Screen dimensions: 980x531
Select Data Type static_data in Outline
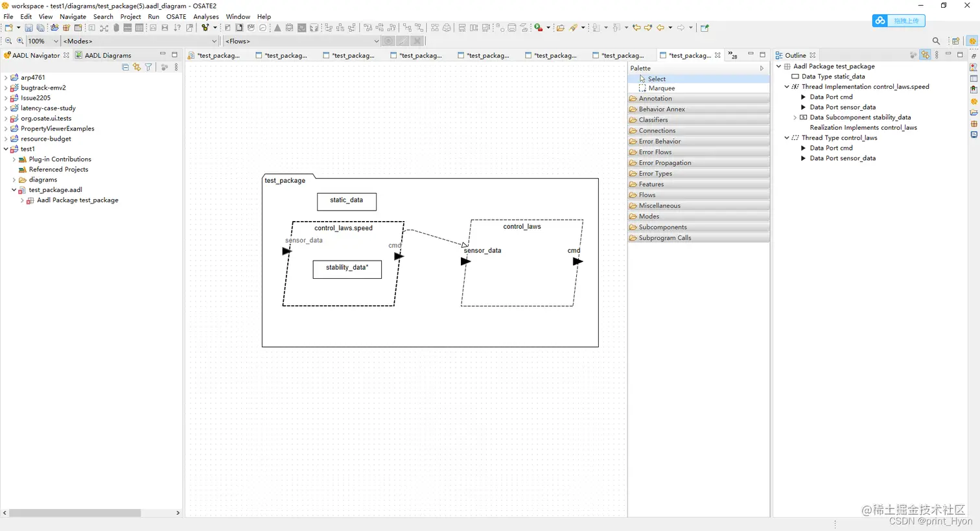coord(833,77)
